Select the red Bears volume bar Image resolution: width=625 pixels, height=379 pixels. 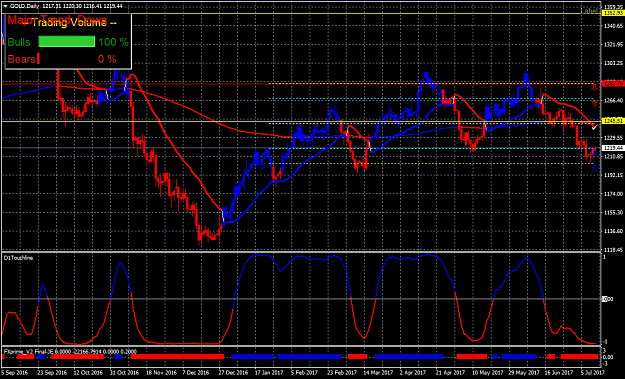pyautogui.click(x=39, y=59)
